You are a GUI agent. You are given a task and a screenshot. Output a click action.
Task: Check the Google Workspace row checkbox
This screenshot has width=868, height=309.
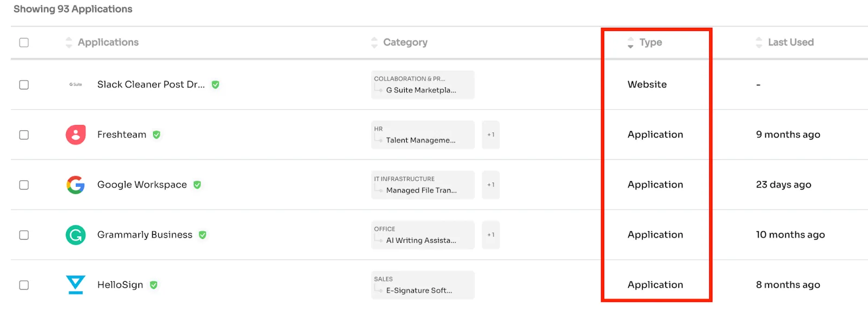(24, 185)
